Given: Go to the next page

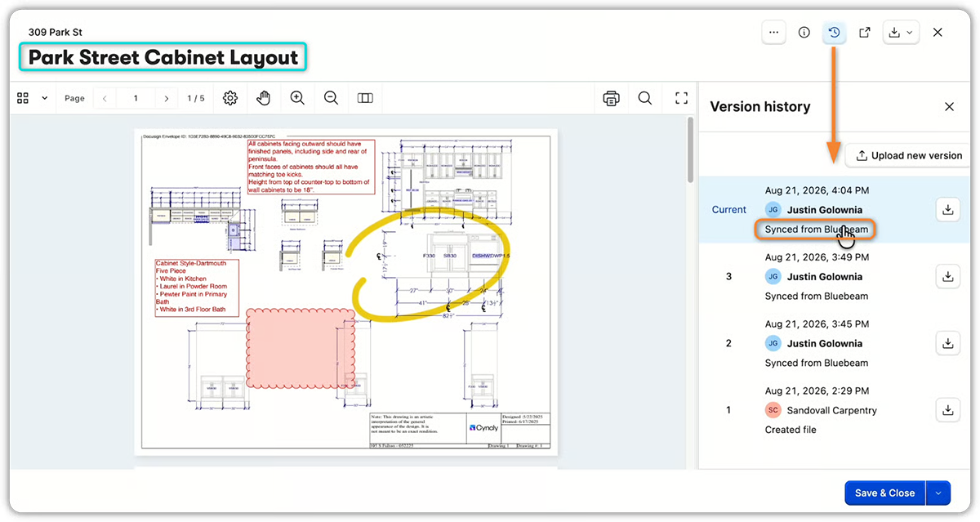Looking at the screenshot, I should click(167, 98).
